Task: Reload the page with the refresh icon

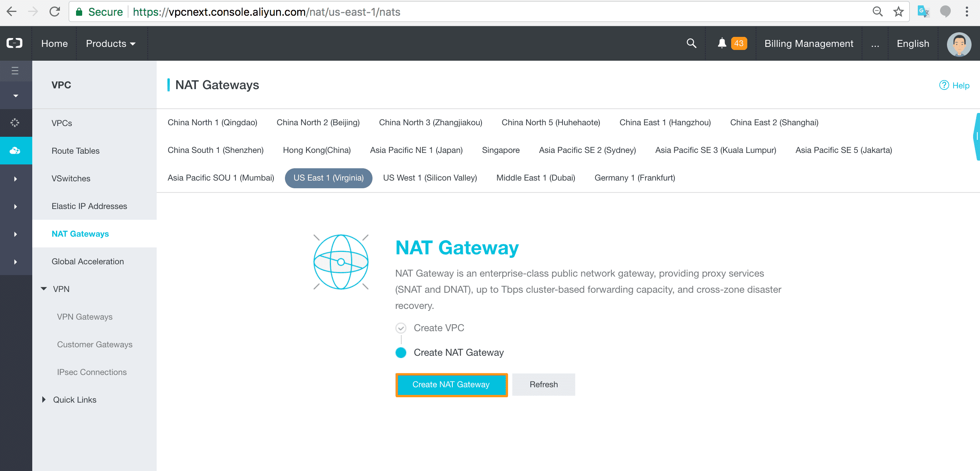Action: pyautogui.click(x=55, y=12)
